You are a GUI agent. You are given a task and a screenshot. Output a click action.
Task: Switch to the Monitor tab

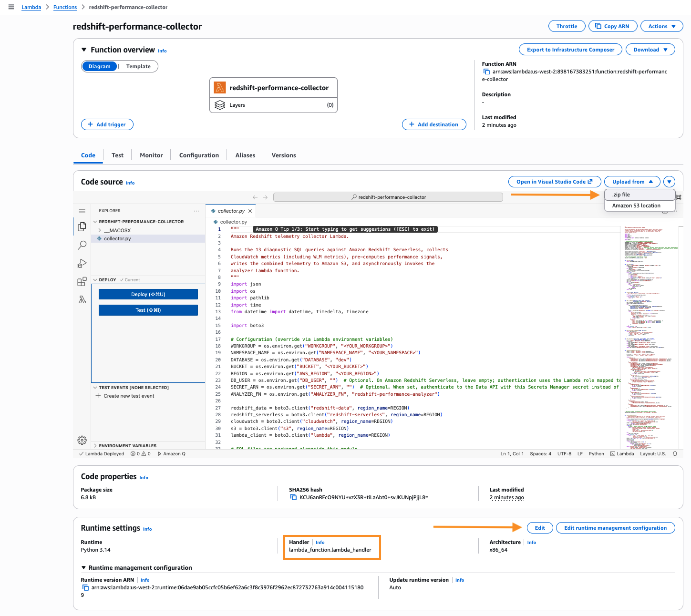[151, 155]
